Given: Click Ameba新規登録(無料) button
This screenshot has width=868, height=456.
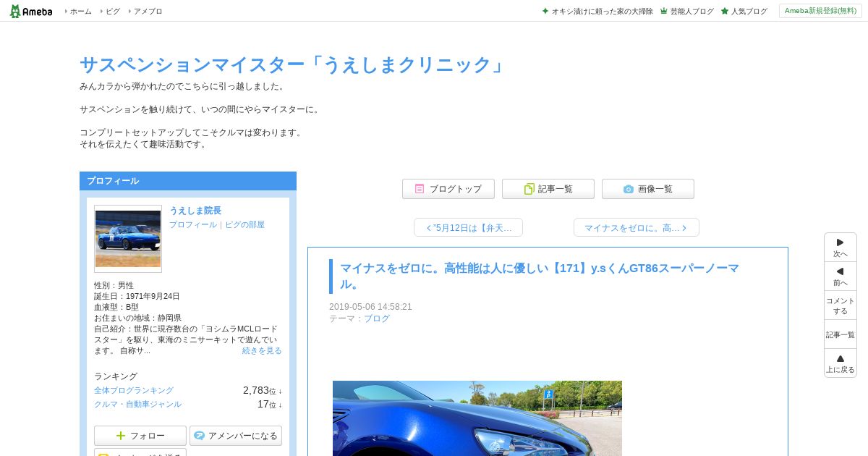Looking at the screenshot, I should coord(820,11).
